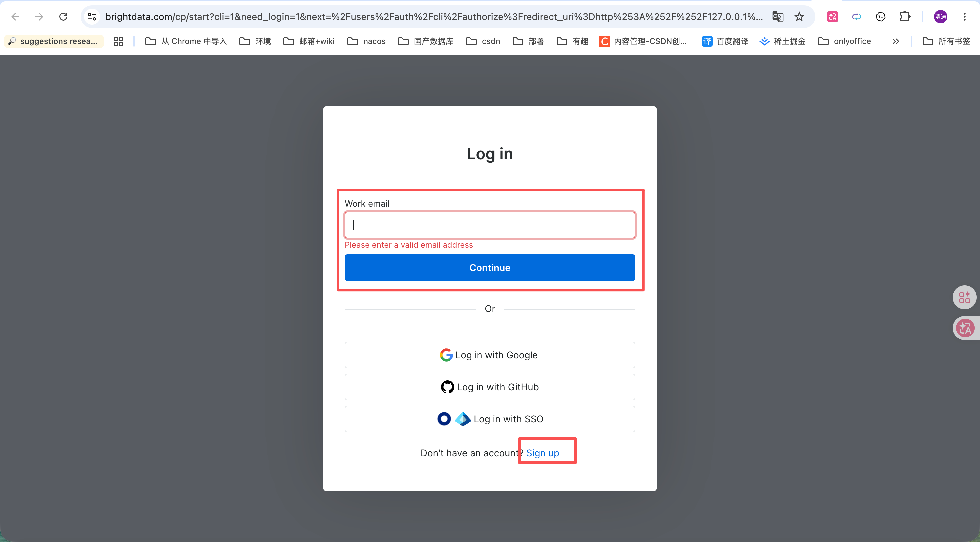Open the round face extension icon
This screenshot has width=980, height=542.
coord(881,17)
